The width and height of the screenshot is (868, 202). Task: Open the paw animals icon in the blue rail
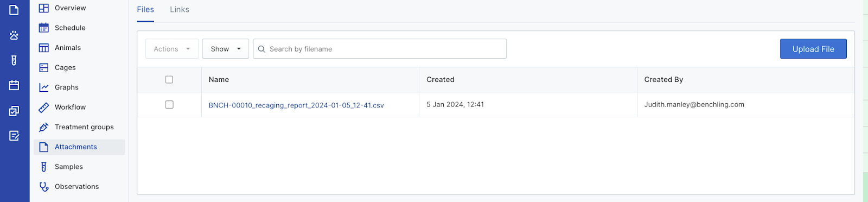coord(14,35)
